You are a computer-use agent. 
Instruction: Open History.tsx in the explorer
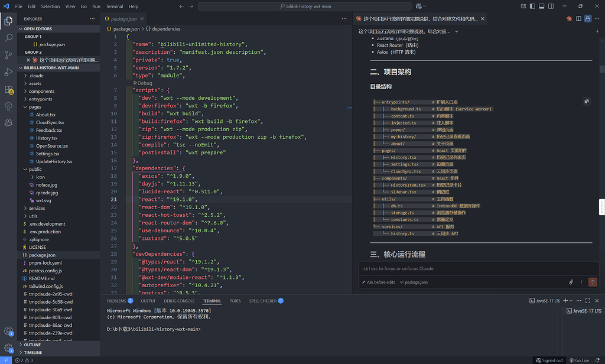tap(47, 138)
